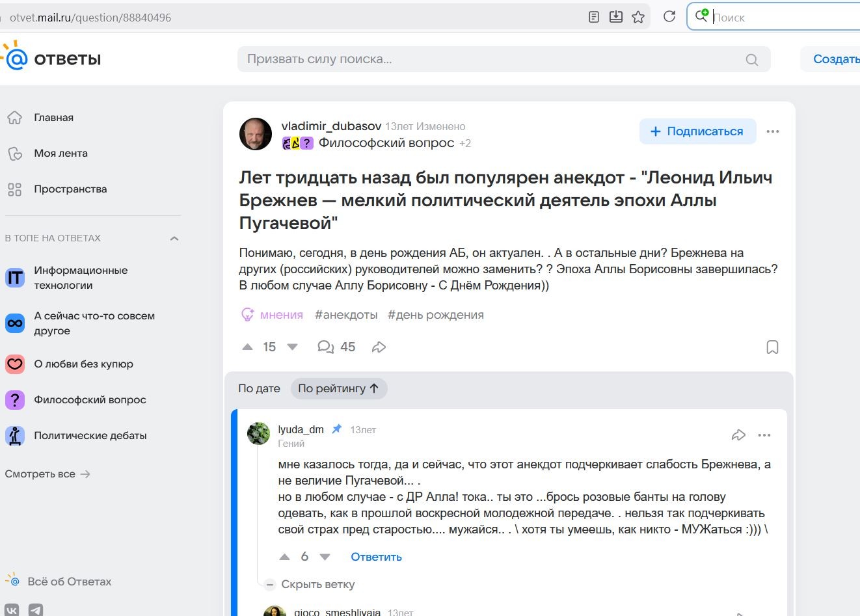Click the browser search engine icon
The height and width of the screenshot is (616, 860).
[701, 16]
